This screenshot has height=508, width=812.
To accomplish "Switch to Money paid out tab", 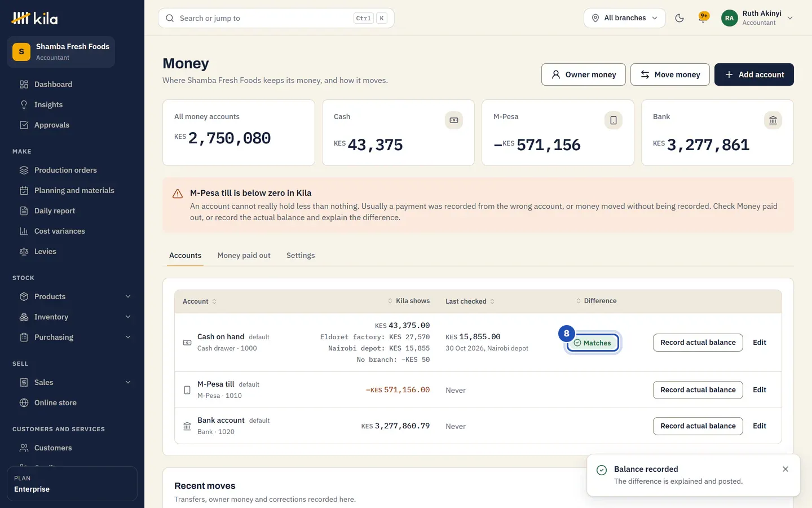I will (244, 255).
